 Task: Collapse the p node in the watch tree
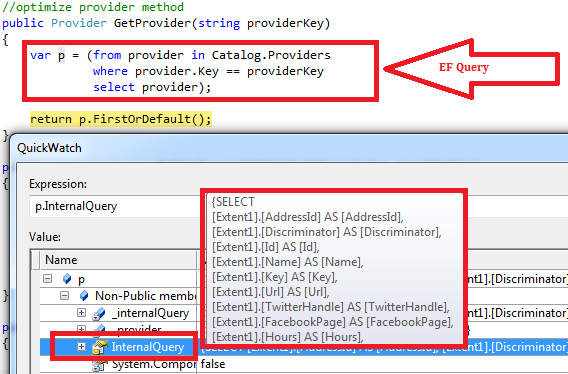pos(47,278)
